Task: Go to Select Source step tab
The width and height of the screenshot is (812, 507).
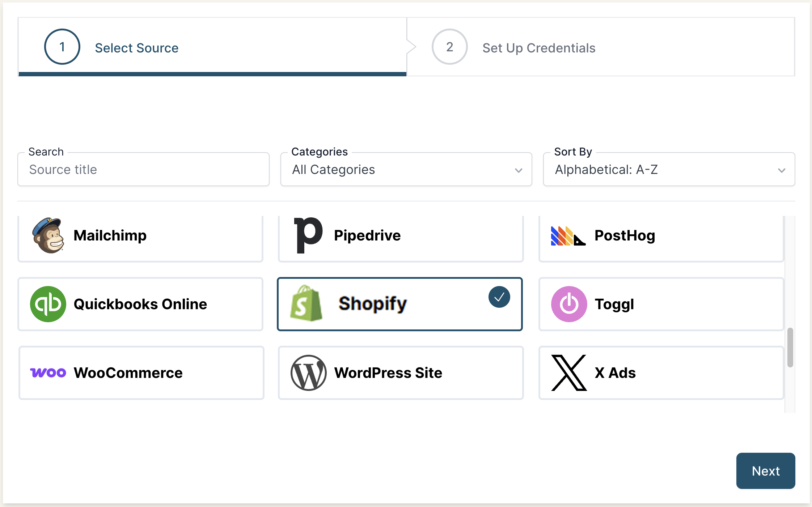Action: click(x=136, y=48)
